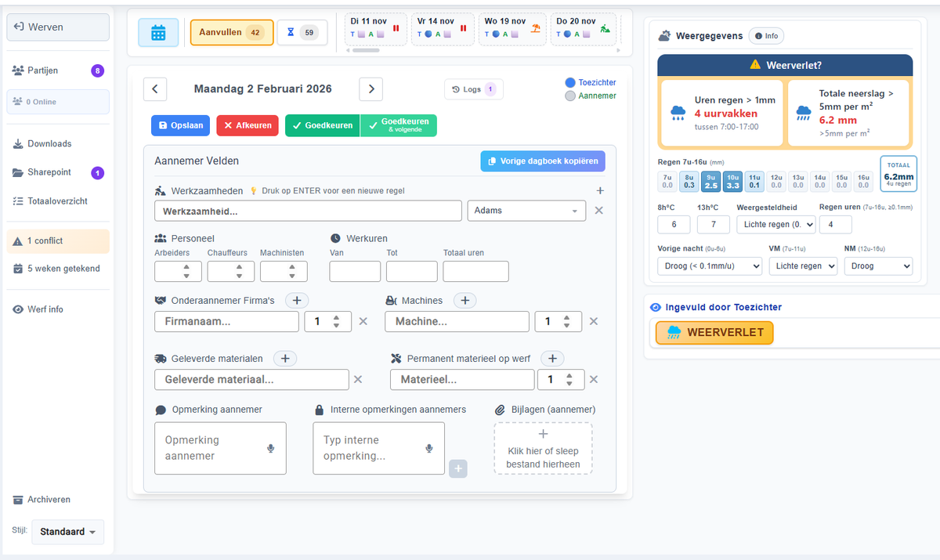The width and height of the screenshot is (940, 560).
Task: Open the calendar view icon
Action: point(158,33)
